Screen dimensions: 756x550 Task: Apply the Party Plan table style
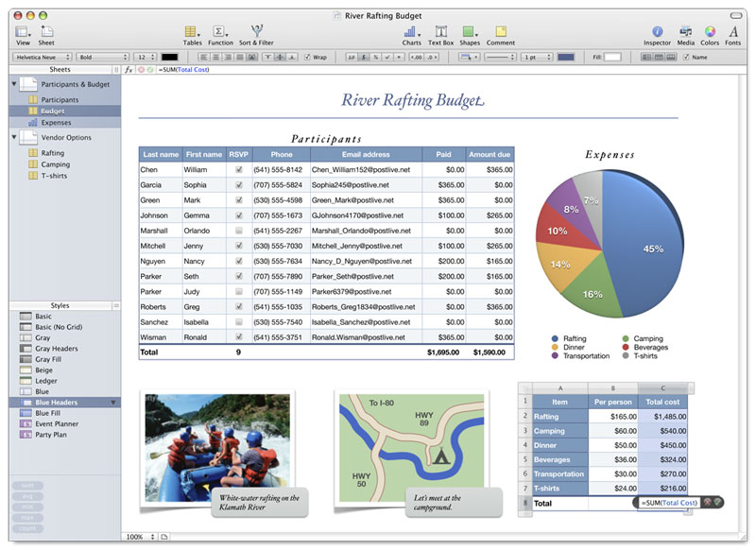tap(53, 435)
